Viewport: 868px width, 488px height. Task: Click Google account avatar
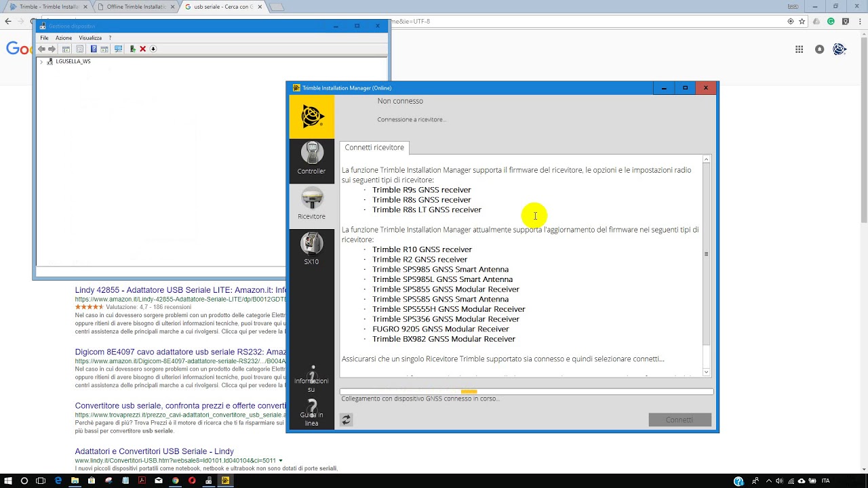(840, 49)
